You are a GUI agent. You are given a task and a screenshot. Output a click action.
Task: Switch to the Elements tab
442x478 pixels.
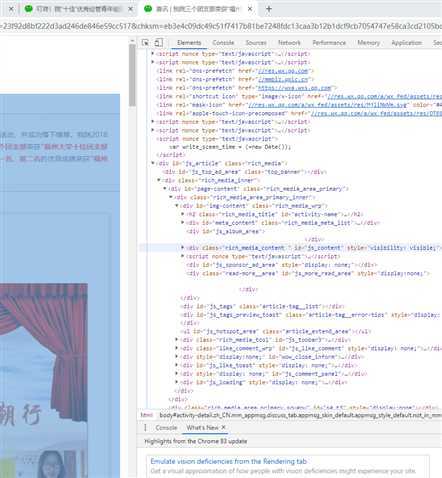[x=189, y=43]
